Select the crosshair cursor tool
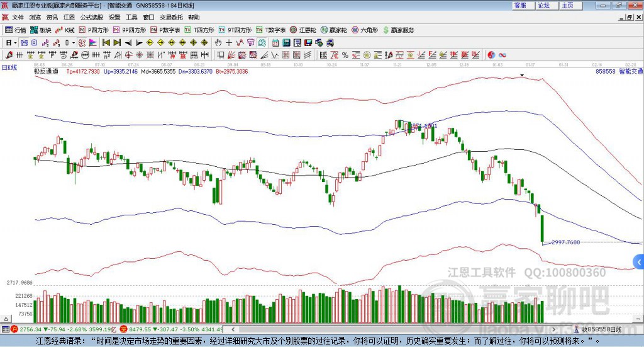 [x=229, y=42]
